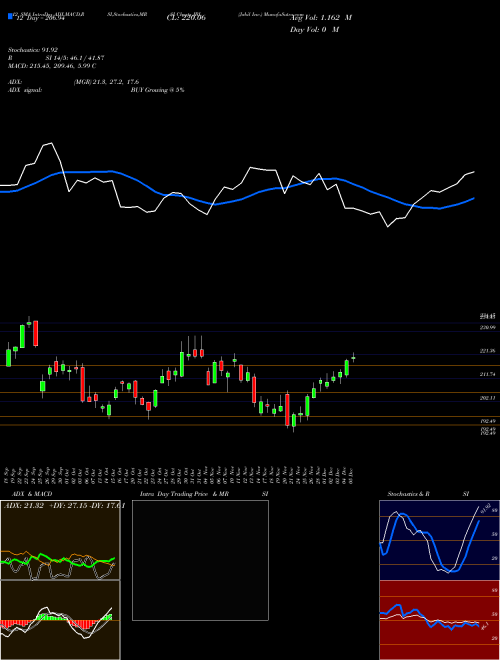Open the ADX line chart panel
Image resolution: width=500 pixels, height=660 pixels.
pos(60,540)
